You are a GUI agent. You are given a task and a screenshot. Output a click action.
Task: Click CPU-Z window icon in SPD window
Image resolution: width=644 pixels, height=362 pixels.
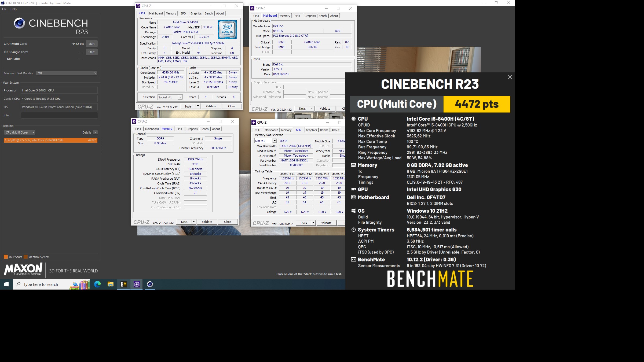pyautogui.click(x=254, y=123)
